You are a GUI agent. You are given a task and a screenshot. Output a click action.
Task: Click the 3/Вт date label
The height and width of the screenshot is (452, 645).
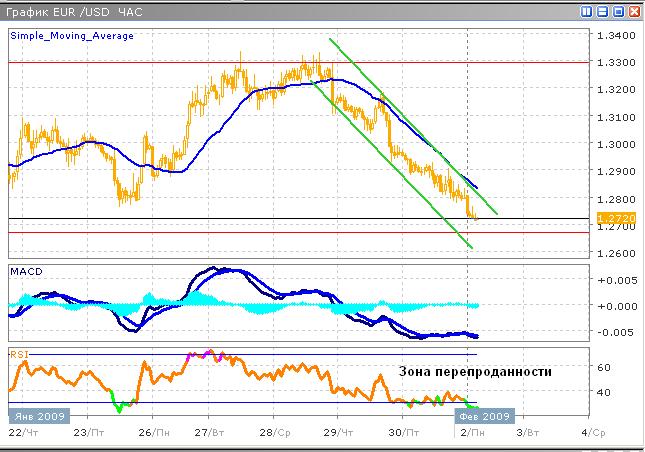coord(527,433)
